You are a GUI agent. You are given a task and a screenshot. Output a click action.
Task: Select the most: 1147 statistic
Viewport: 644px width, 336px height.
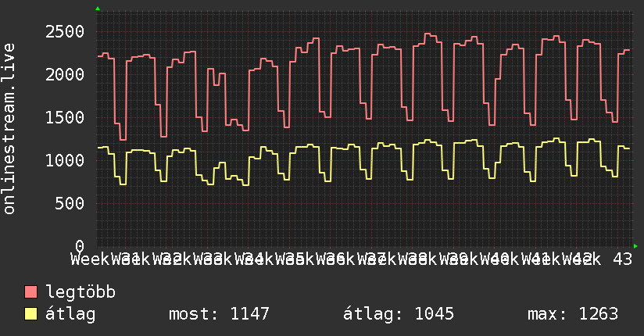pyautogui.click(x=219, y=314)
